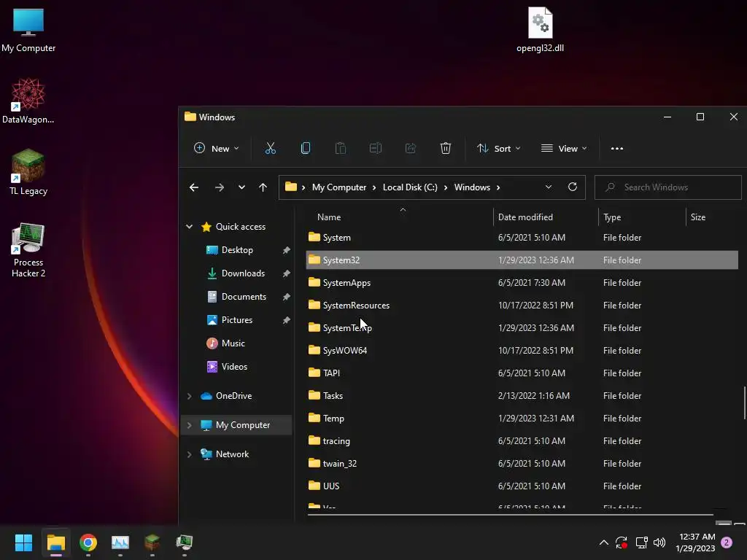Click Process Hacker taskbar icon
This screenshot has width=747, height=560.
[185, 542]
